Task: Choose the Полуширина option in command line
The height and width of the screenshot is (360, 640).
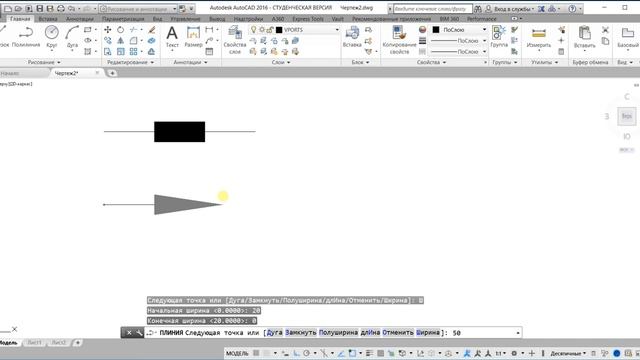Action: [338, 333]
